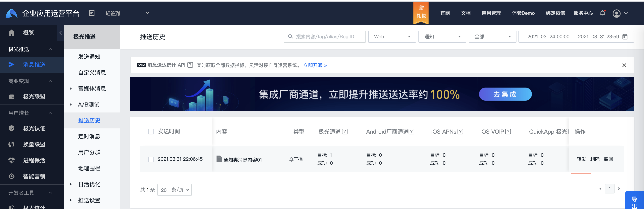The width and height of the screenshot is (644, 209).
Task: Click the 换量联盟 icon
Action: click(x=12, y=144)
